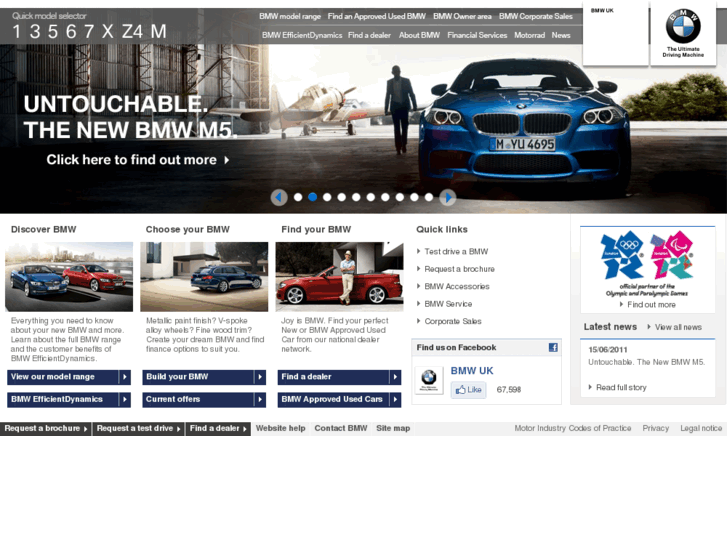The image size is (727, 545).
Task: Select X models in quick model selector
Action: [108, 32]
